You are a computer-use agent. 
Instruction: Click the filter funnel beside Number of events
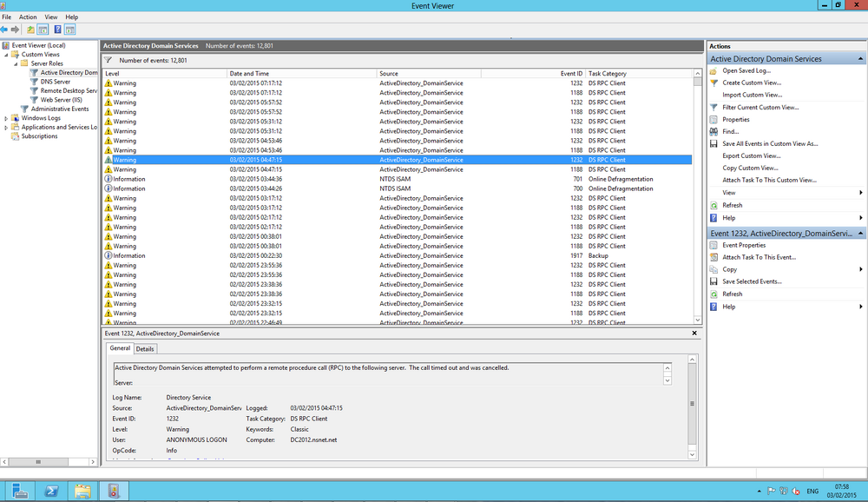108,61
